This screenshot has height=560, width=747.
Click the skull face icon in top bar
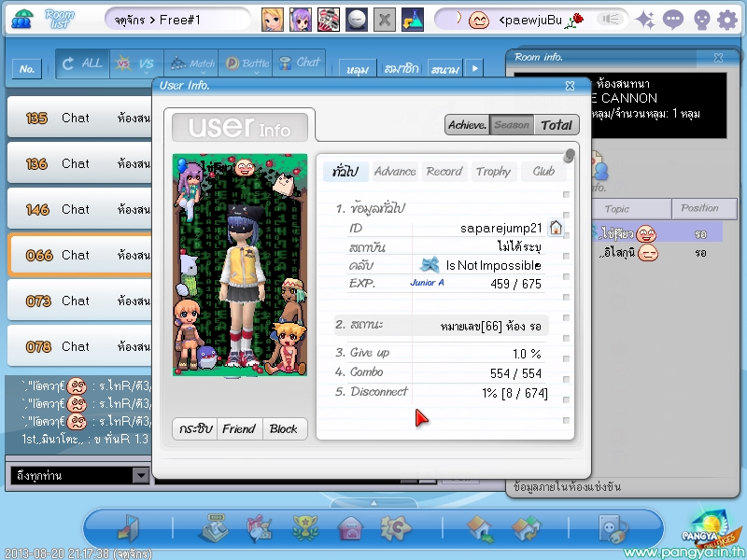pos(702,20)
